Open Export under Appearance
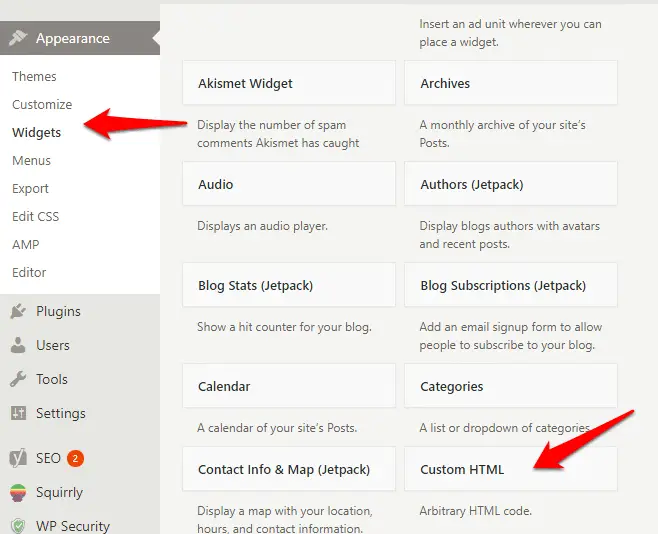This screenshot has height=534, width=658. (x=30, y=189)
